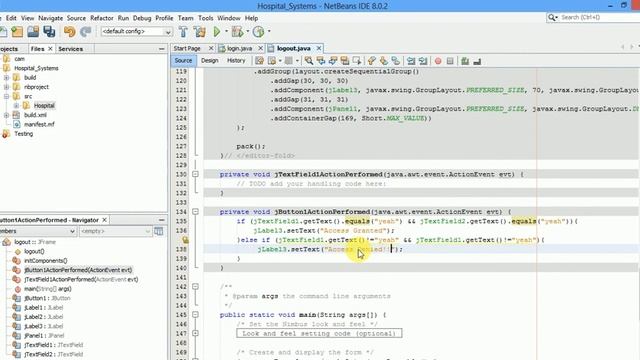640x360 pixels.
Task: Click the Uncomment code icon
Action: tap(477, 61)
